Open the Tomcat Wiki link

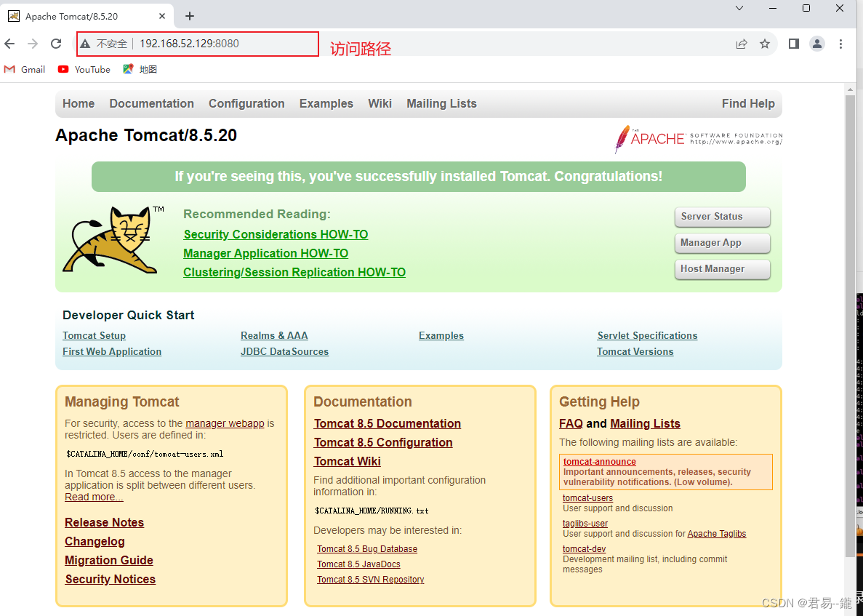348,461
